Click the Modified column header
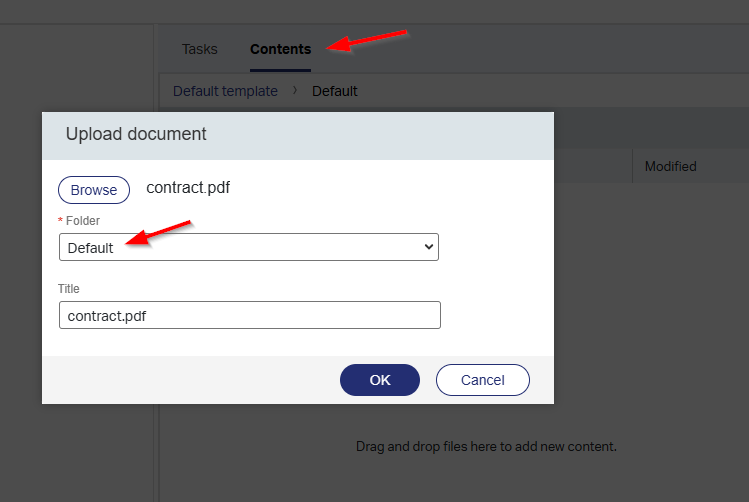Image resolution: width=749 pixels, height=502 pixels. (670, 166)
